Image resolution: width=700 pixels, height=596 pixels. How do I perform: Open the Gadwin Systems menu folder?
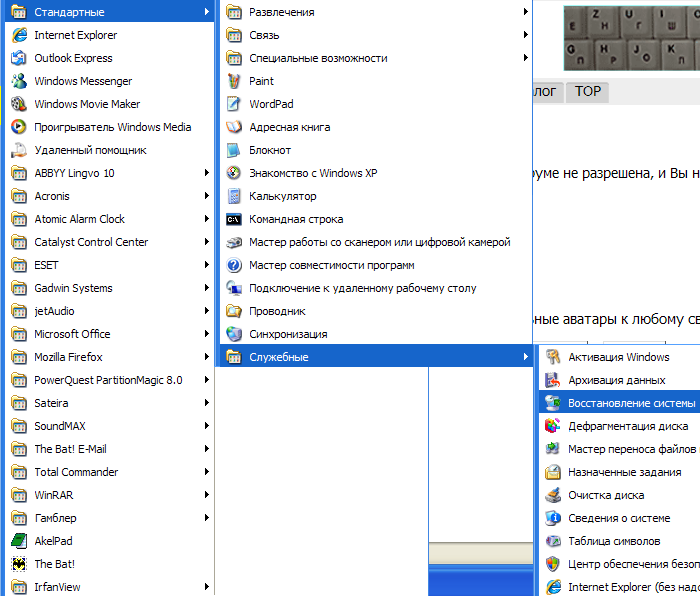(109, 288)
